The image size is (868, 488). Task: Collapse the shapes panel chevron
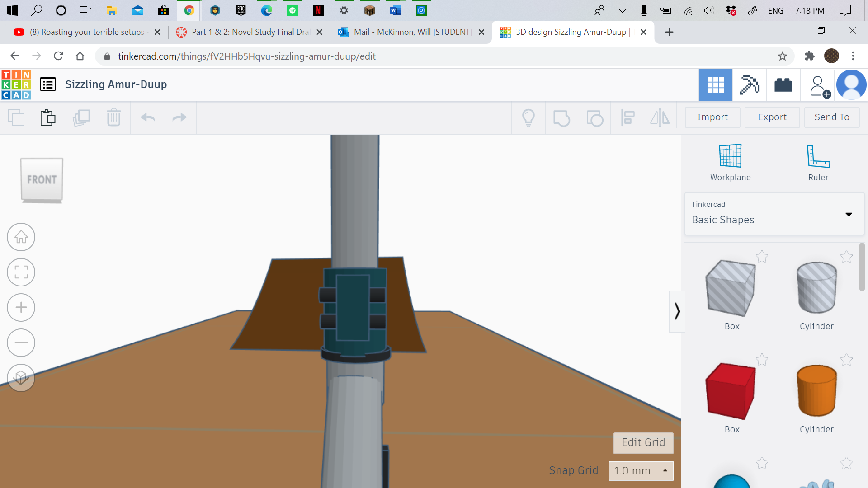[x=677, y=311]
